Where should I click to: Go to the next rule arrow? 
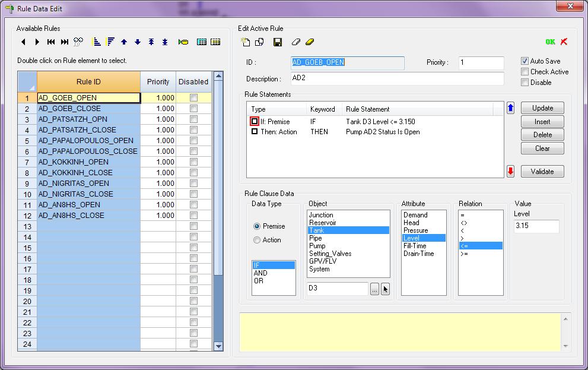(x=37, y=42)
